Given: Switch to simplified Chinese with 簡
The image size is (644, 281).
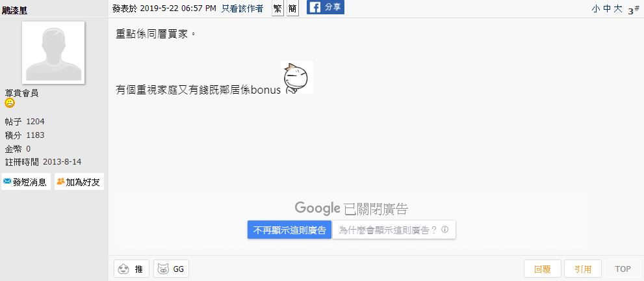Looking at the screenshot, I should 292,8.
